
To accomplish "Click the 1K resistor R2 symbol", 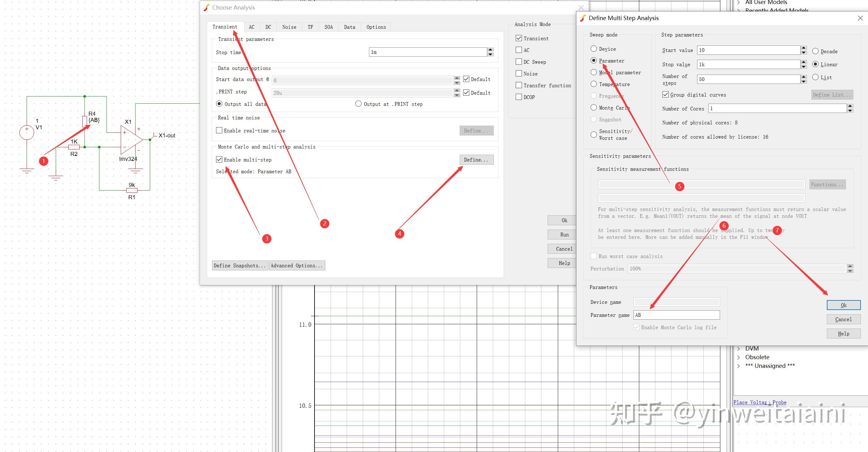I will point(74,147).
